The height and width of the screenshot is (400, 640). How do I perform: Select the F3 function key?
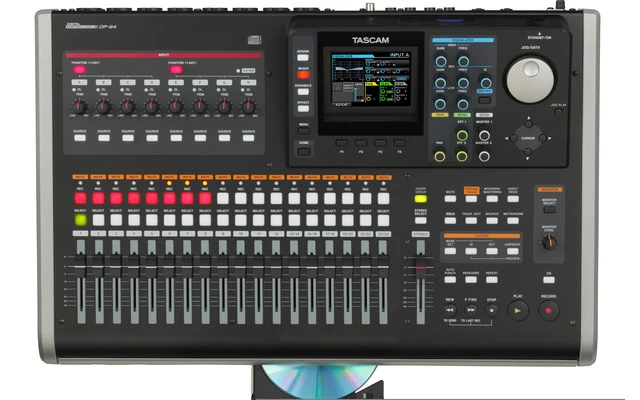click(380, 143)
